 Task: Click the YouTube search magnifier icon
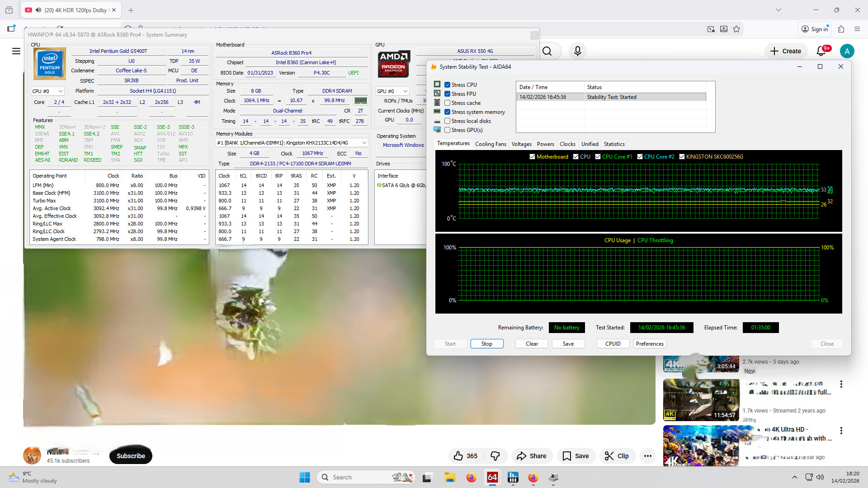(x=547, y=51)
